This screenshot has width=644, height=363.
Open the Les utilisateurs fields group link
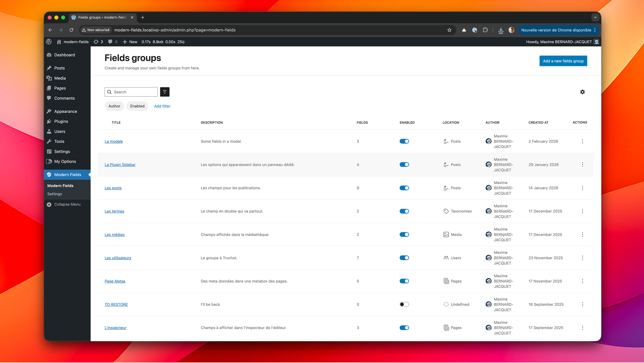tap(118, 258)
